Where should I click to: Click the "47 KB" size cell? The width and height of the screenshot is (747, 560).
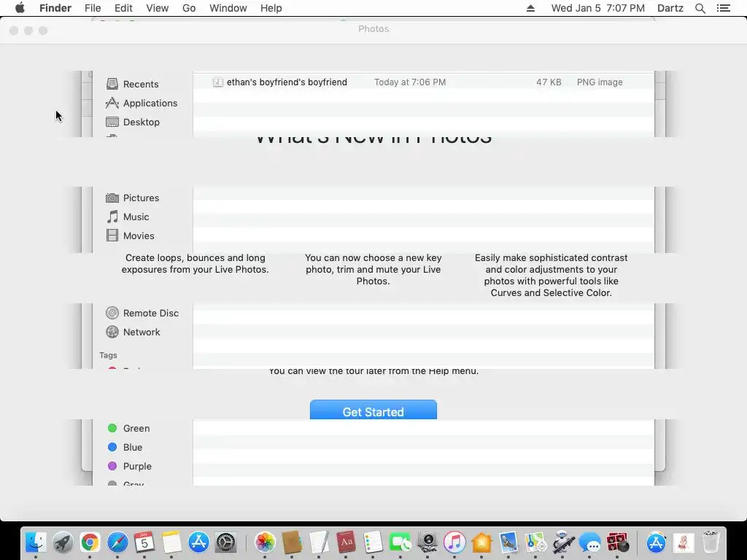pos(549,82)
